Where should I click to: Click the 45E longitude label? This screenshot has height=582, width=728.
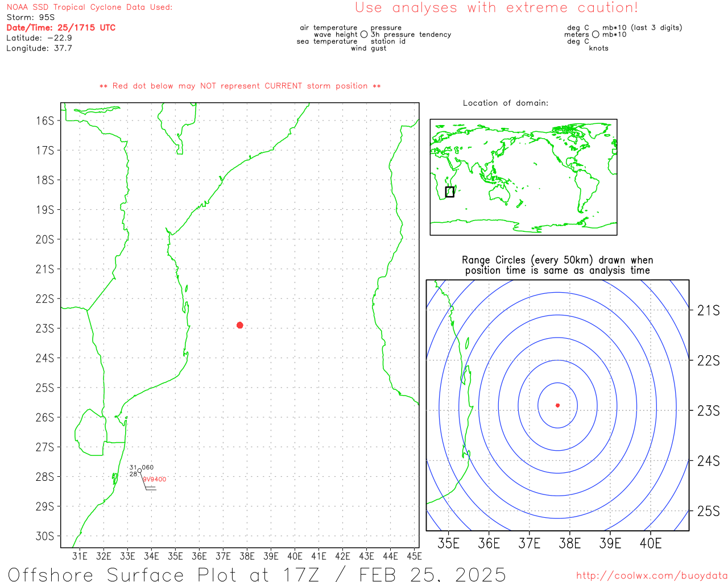(414, 556)
